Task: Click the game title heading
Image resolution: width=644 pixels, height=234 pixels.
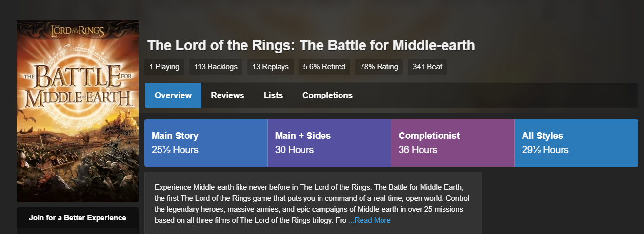Action: pos(311,45)
